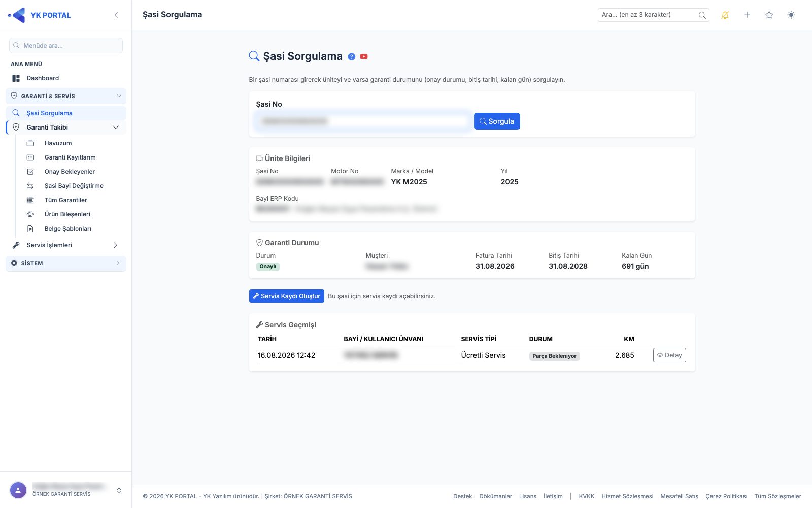Expand the SİSTEM section
Screen dimensions: 812x508
click(66, 263)
